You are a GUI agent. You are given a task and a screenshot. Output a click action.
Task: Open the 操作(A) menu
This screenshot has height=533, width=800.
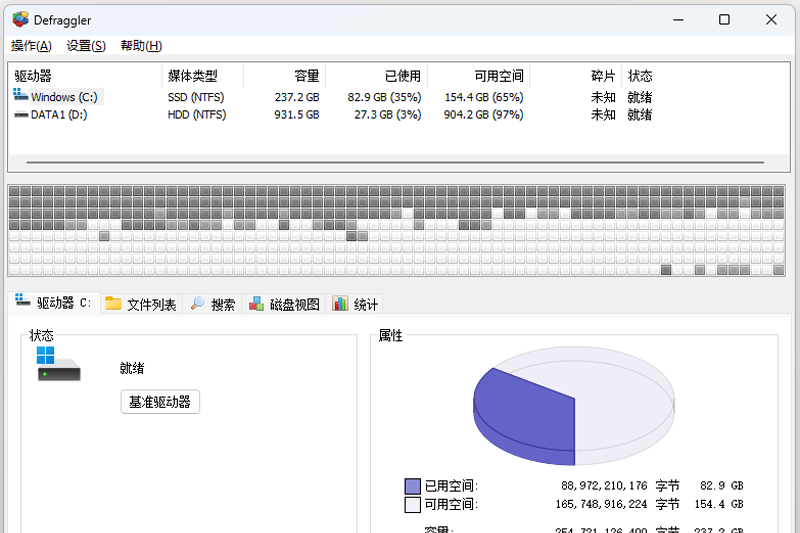pyautogui.click(x=31, y=46)
